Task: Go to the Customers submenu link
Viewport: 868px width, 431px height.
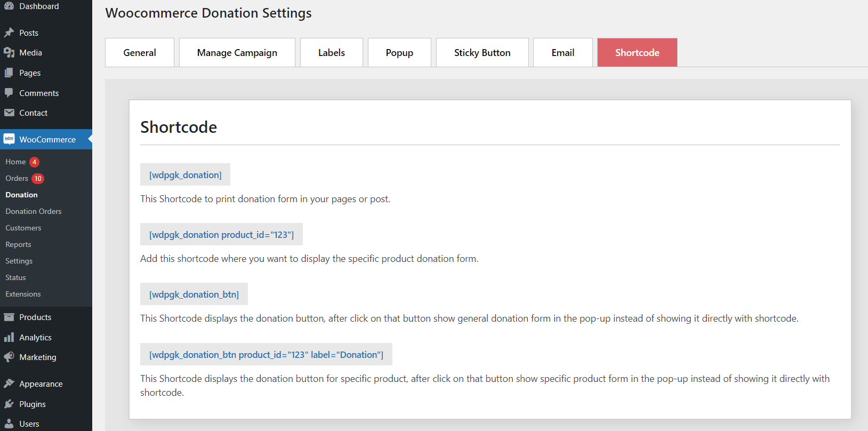Action: pos(23,228)
